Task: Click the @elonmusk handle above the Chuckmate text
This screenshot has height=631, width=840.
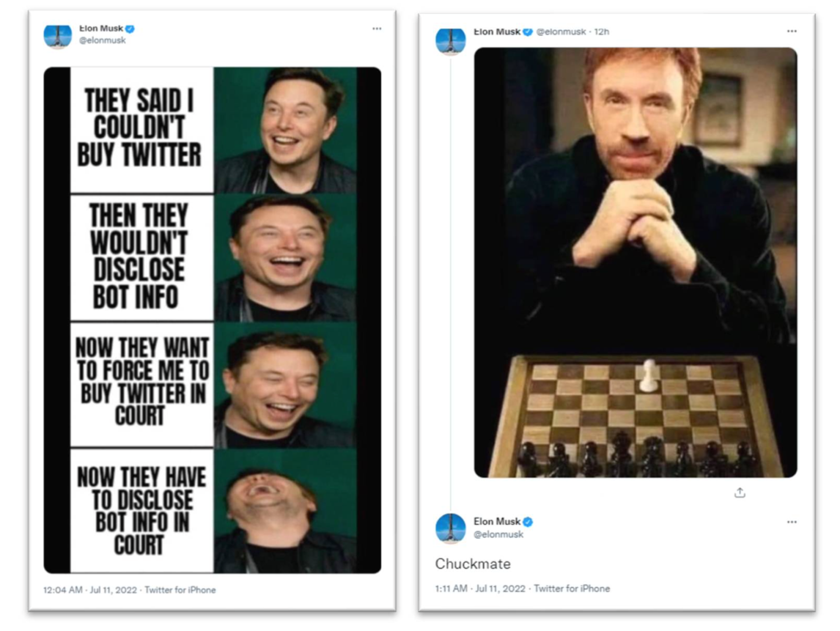Action: coord(499,534)
